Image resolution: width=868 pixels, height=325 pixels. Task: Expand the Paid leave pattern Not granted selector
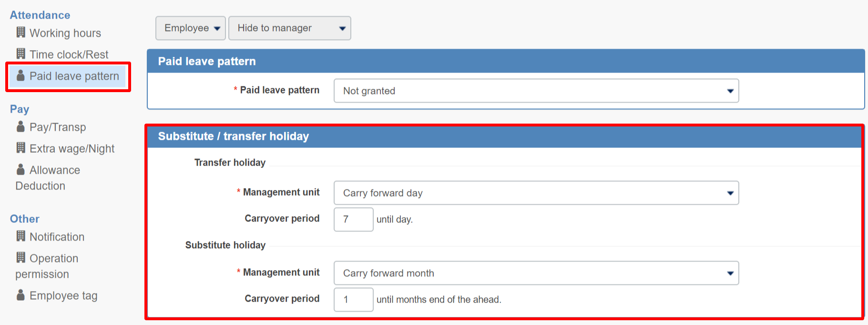tap(536, 91)
